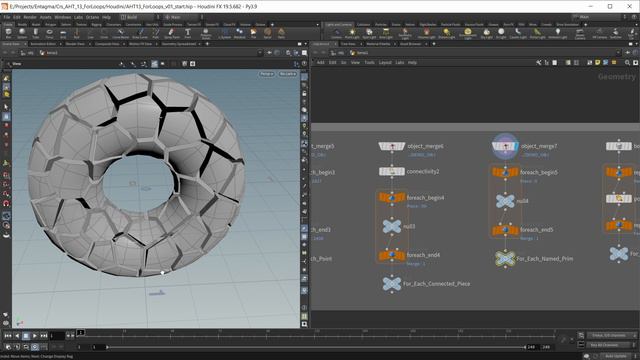This screenshot has width=640, height=360.
Task: Select the Sphere shelf tool
Action: tap(22, 33)
